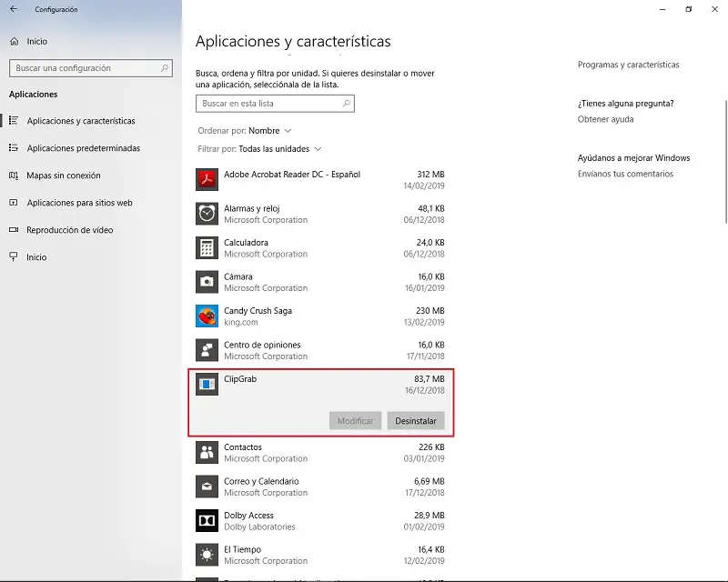Viewport: 728px width, 582px height.
Task: Click the king.com publisher text
Action: pos(241,322)
